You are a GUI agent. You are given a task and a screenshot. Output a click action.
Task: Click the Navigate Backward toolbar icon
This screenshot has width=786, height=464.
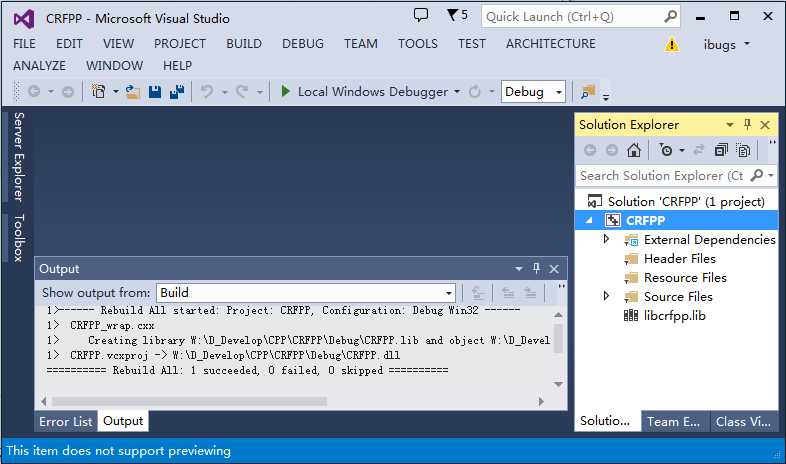[34, 92]
